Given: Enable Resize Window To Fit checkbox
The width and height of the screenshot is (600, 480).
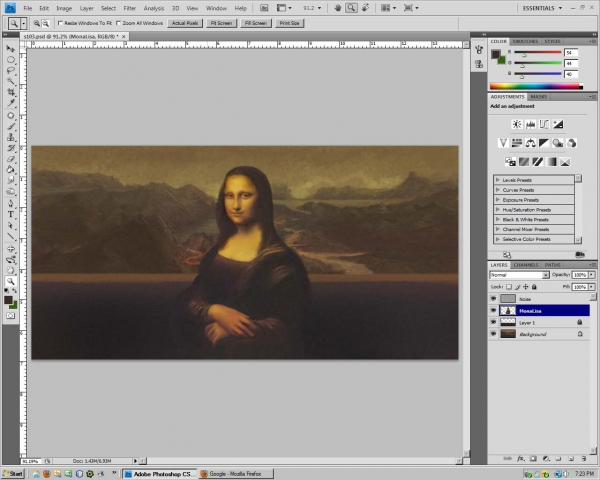Looking at the screenshot, I should [x=60, y=23].
